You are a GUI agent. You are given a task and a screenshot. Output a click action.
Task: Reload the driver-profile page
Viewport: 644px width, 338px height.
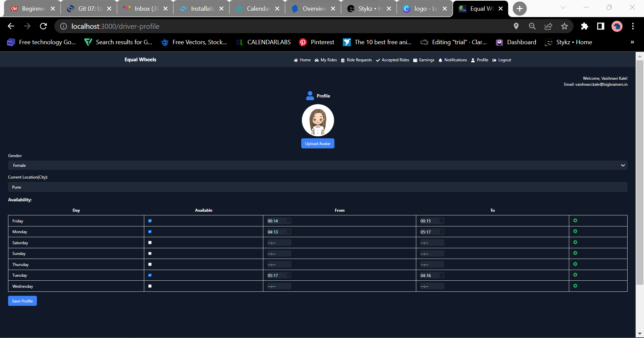click(x=43, y=26)
